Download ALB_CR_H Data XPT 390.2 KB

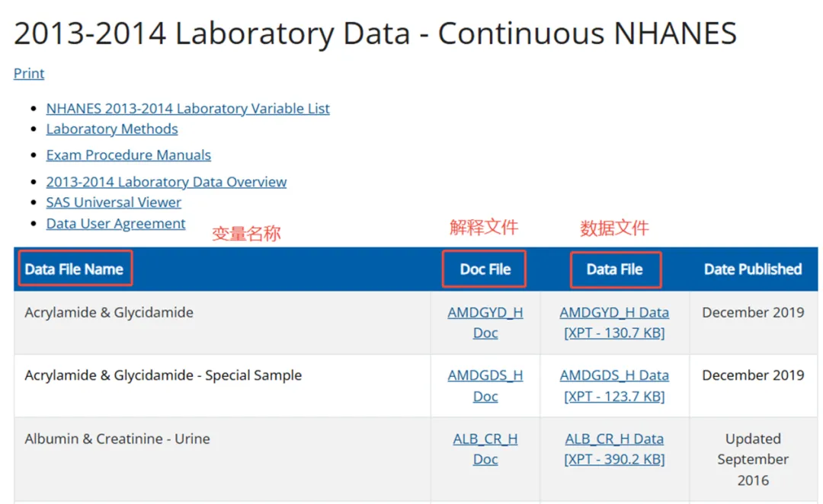tap(614, 449)
